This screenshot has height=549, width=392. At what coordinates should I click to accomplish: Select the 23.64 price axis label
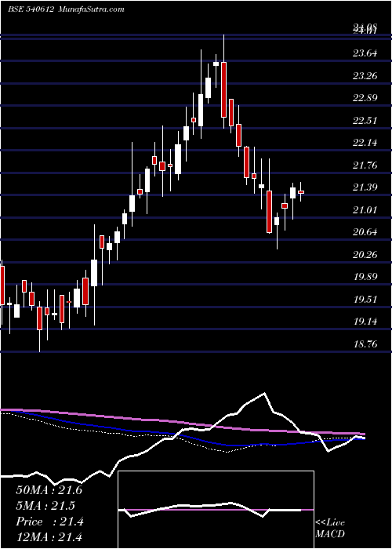pos(365,53)
